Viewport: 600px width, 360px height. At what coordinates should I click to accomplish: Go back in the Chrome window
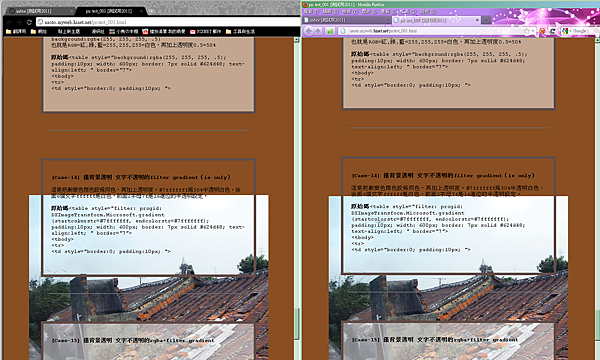[x=9, y=22]
